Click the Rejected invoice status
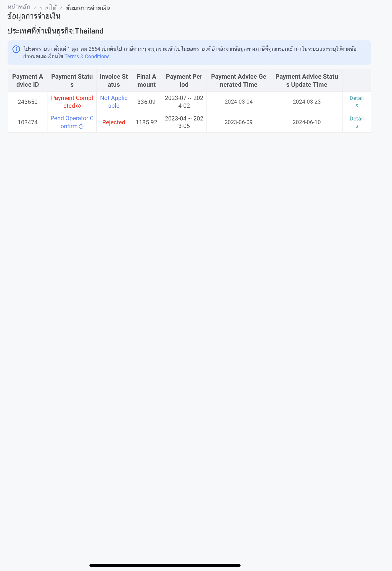The height and width of the screenshot is (571, 392). point(114,122)
